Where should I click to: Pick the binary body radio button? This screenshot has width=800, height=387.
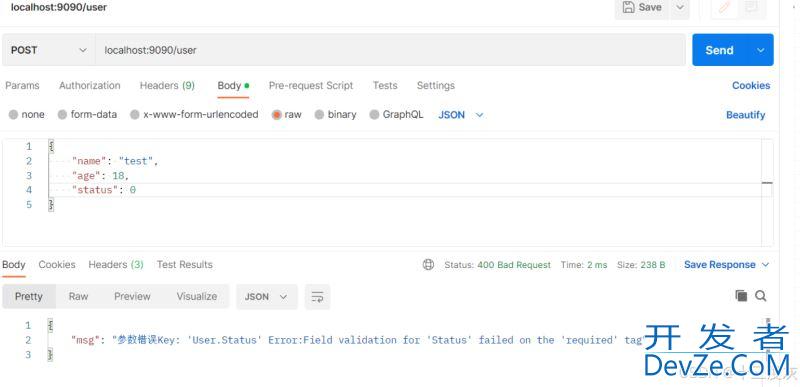click(319, 115)
